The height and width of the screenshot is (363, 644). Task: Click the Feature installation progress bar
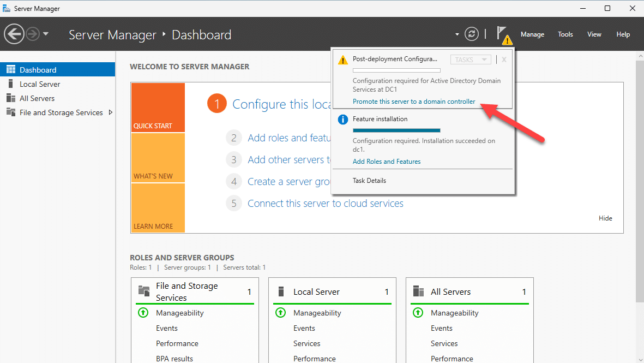(x=396, y=130)
